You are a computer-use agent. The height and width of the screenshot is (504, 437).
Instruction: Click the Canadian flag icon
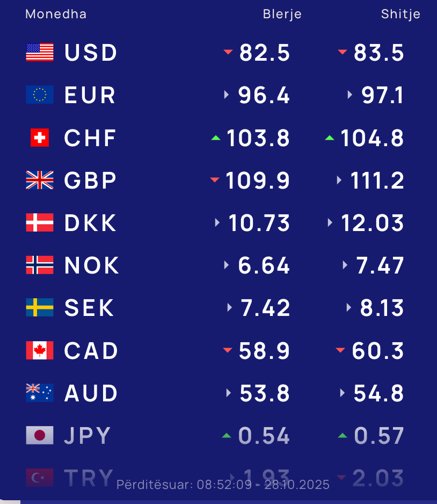point(40,350)
